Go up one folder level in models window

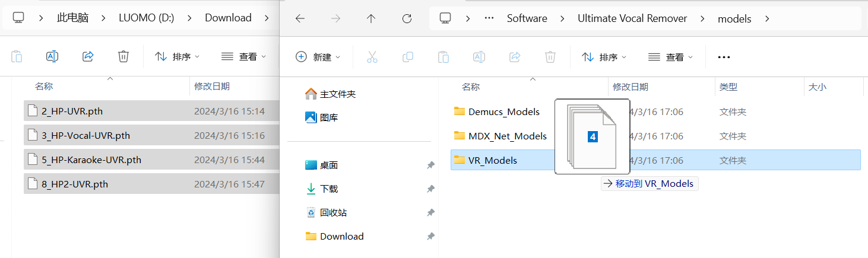click(371, 18)
